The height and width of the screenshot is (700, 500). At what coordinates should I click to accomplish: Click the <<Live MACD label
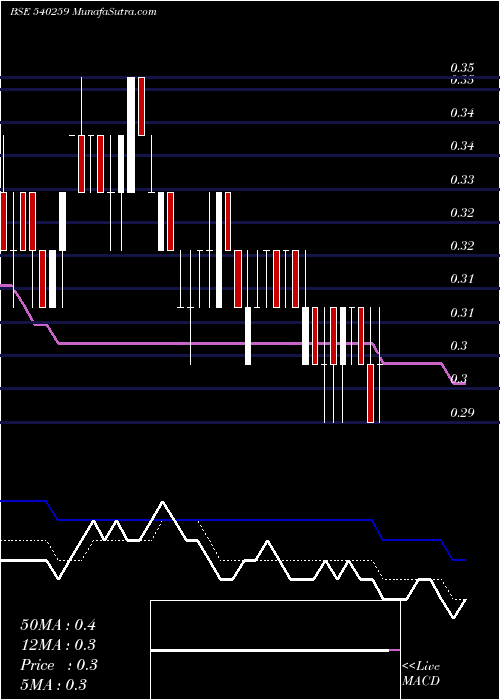tap(421, 674)
